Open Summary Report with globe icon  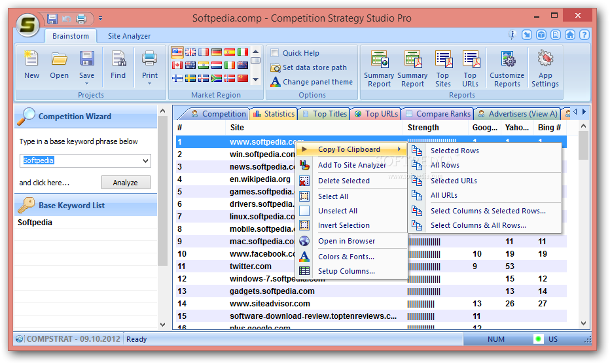(x=379, y=69)
